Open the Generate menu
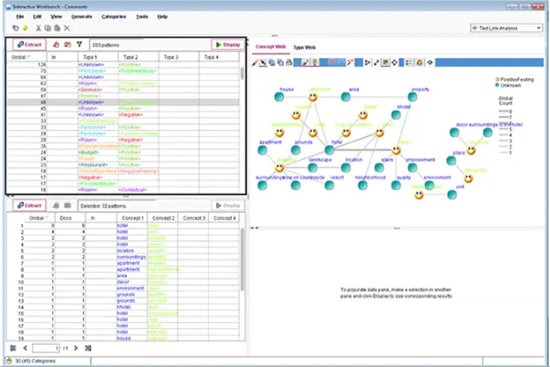The width and height of the screenshot is (550, 367). click(81, 16)
